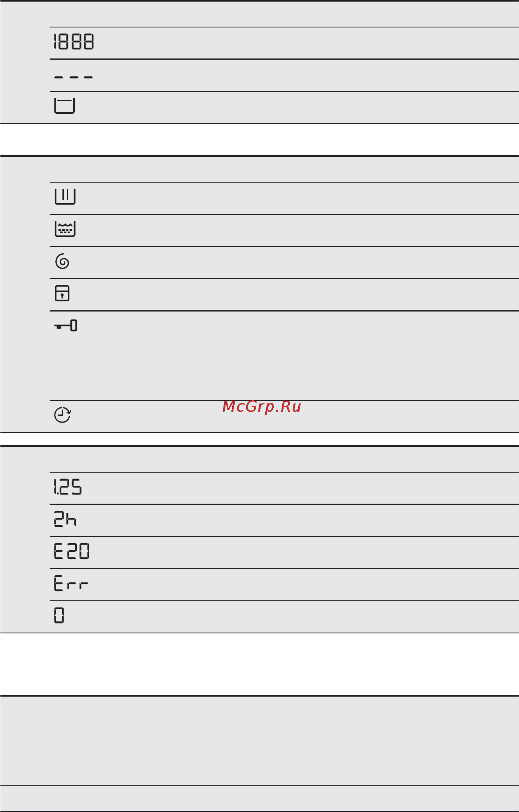This screenshot has height=812, width=519.
Task: Click the McGrp.Ru watermark link
Action: coord(262,407)
